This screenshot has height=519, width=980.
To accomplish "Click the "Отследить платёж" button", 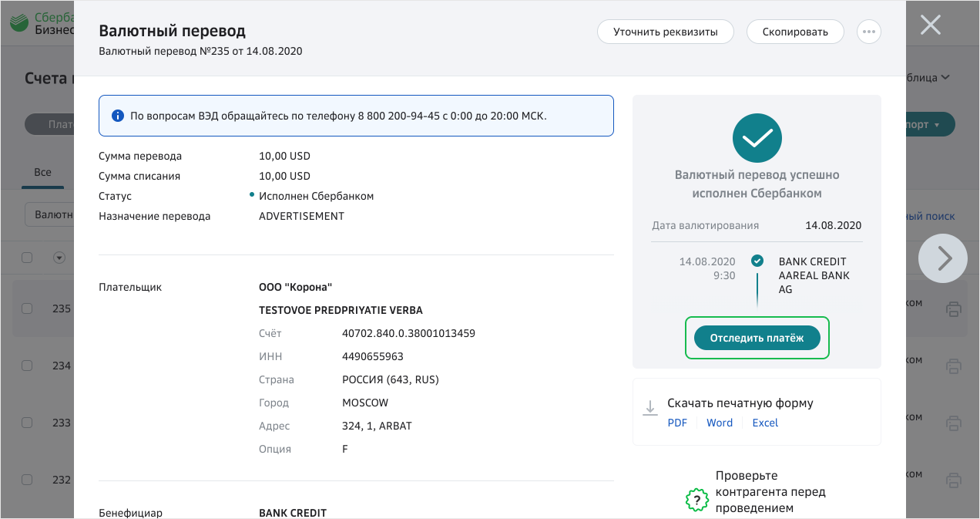I will pyautogui.click(x=757, y=338).
